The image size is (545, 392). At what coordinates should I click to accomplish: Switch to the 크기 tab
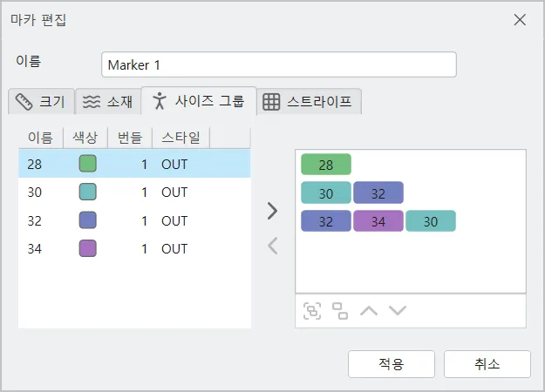[x=40, y=102]
